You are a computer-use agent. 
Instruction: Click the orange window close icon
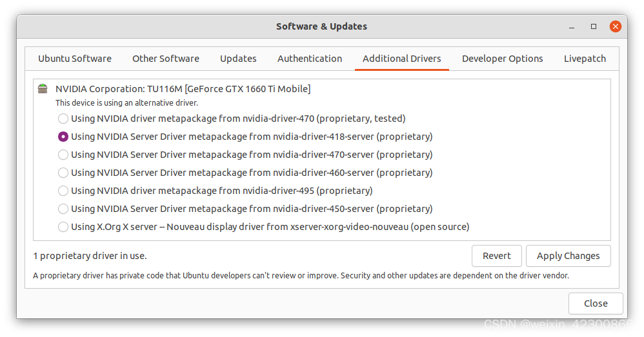[615, 26]
